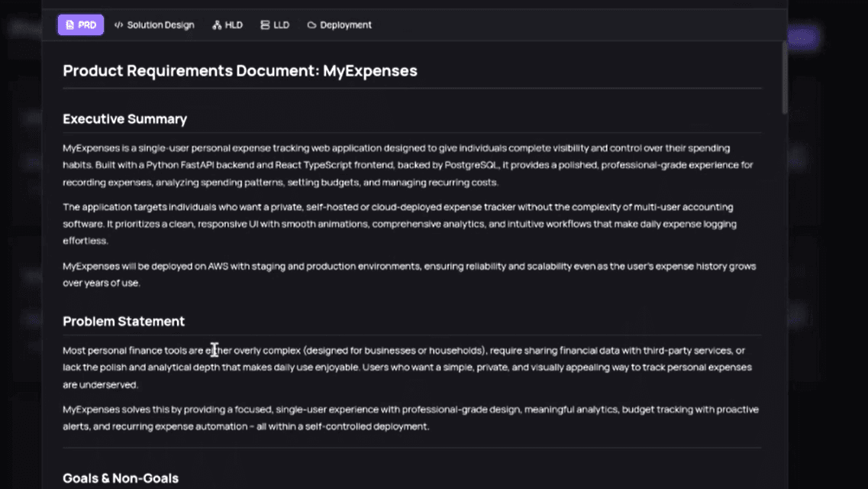868x489 pixels.
Task: Switch to the Deployment tab
Action: (340, 25)
